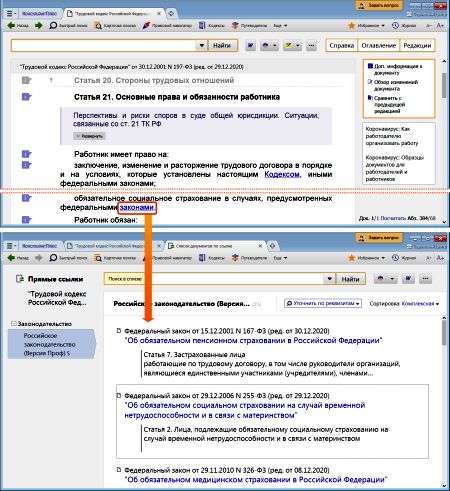Viewport: 450px width, 491px height.
Task: Open Кодексы in the lower window toolbar
Action: point(212,258)
